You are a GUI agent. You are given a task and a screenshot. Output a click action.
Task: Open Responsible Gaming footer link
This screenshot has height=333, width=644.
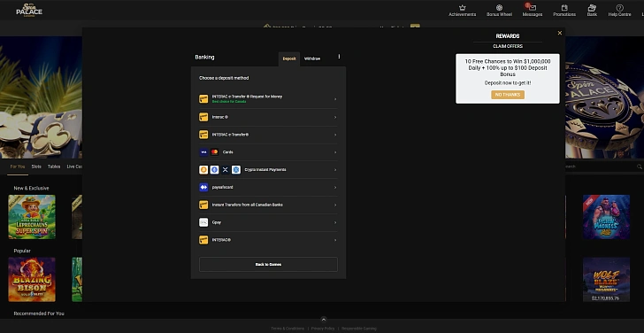click(359, 329)
